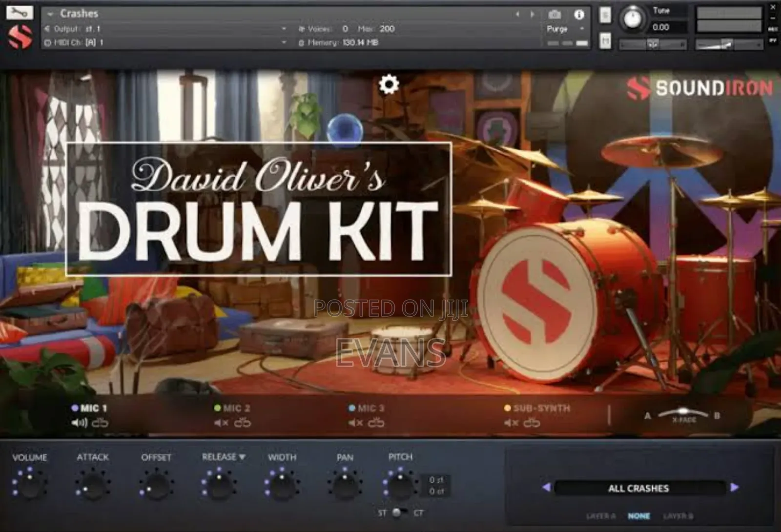Screen dimensions: 781x532
Task: Click the PAN knob
Action: [345, 485]
